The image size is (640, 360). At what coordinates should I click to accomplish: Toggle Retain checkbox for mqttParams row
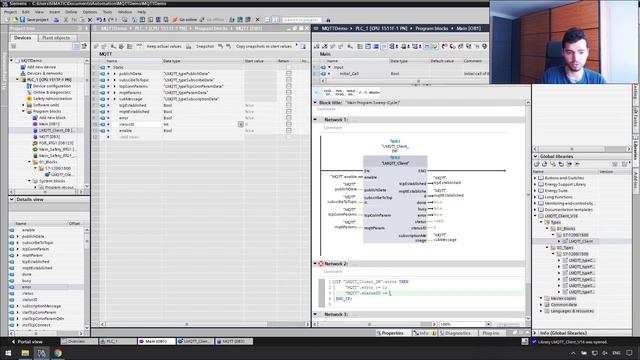tap(289, 93)
